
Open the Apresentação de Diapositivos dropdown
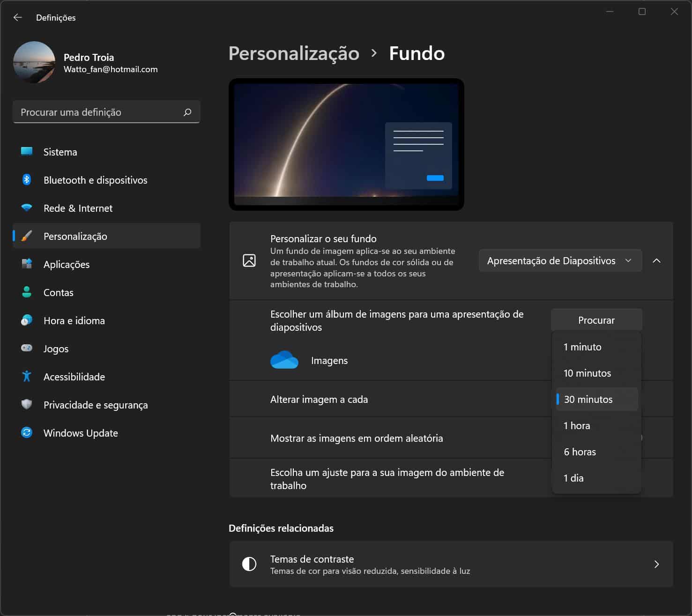point(560,260)
